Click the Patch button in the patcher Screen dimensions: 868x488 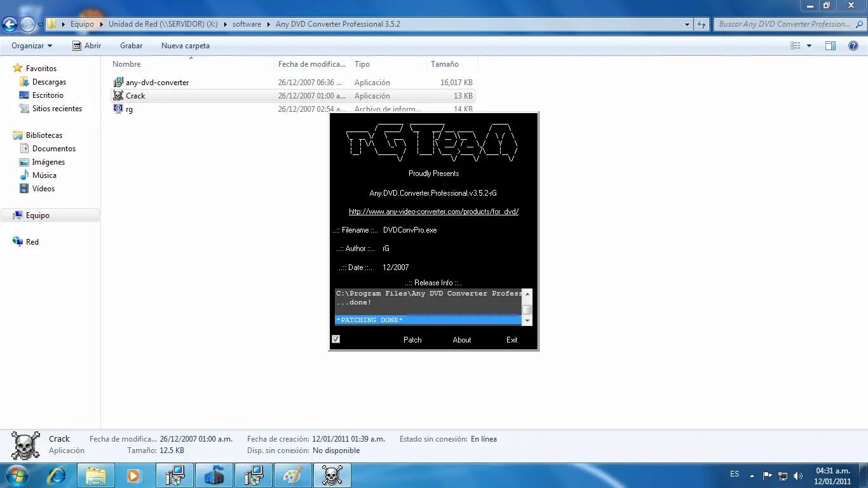(x=412, y=340)
